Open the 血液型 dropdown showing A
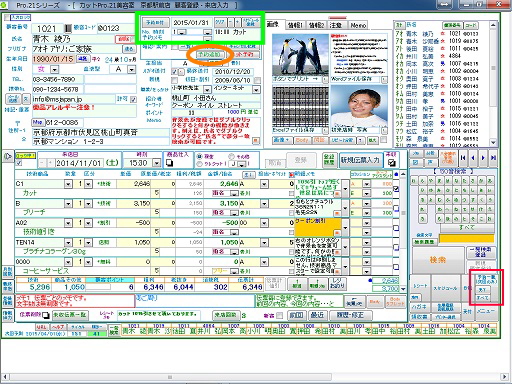The height and width of the screenshot is (384, 512). coord(132,69)
